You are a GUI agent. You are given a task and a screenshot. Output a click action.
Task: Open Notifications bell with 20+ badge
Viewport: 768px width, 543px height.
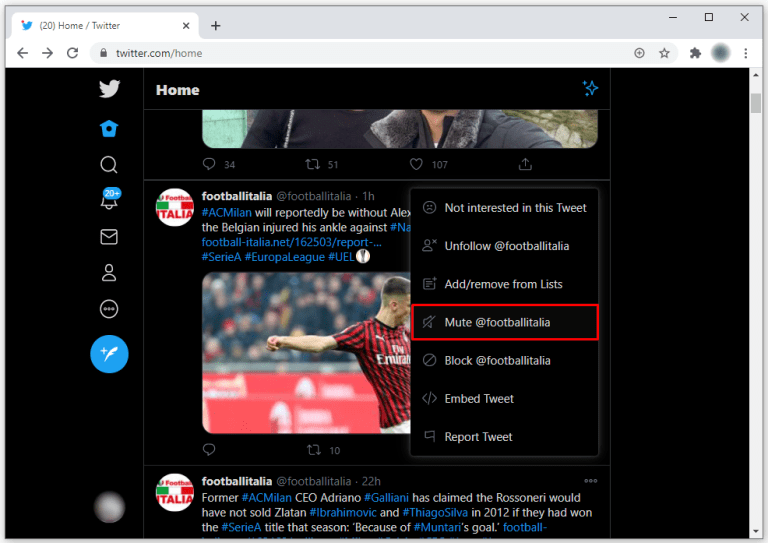(110, 199)
